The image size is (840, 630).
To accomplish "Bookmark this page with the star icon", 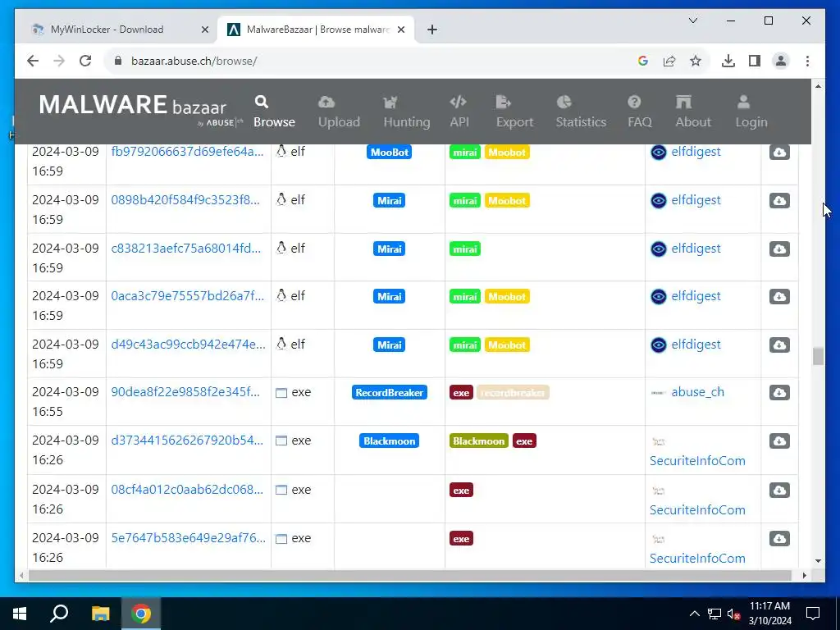I will 696,61.
